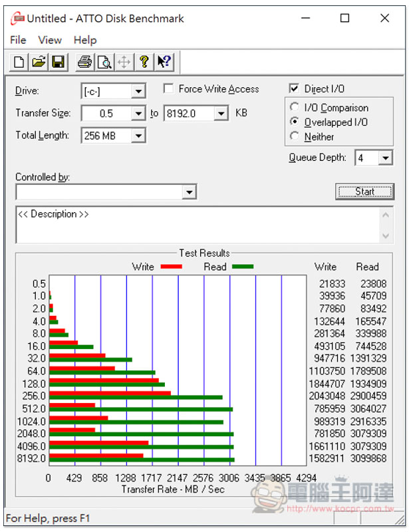The image size is (409, 532).
Task: Open the File menu
Action: tap(18, 40)
